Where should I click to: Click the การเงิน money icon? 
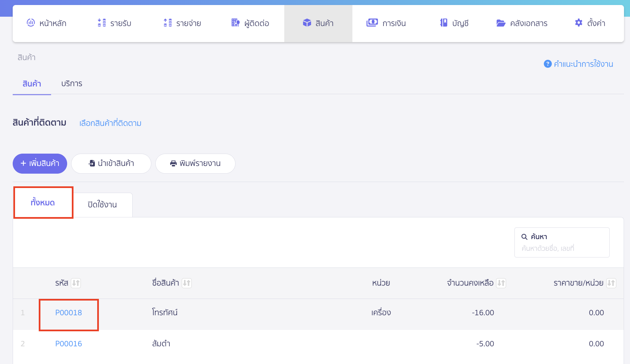click(372, 23)
